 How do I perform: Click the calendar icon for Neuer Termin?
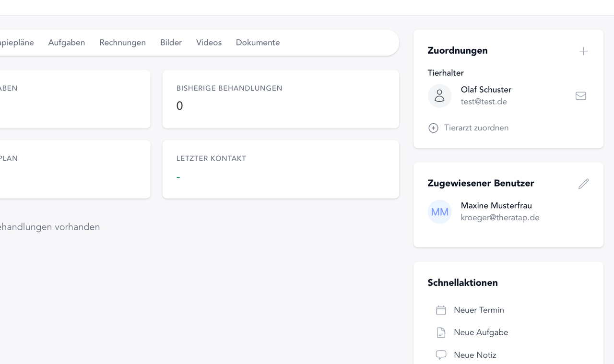[x=441, y=310]
